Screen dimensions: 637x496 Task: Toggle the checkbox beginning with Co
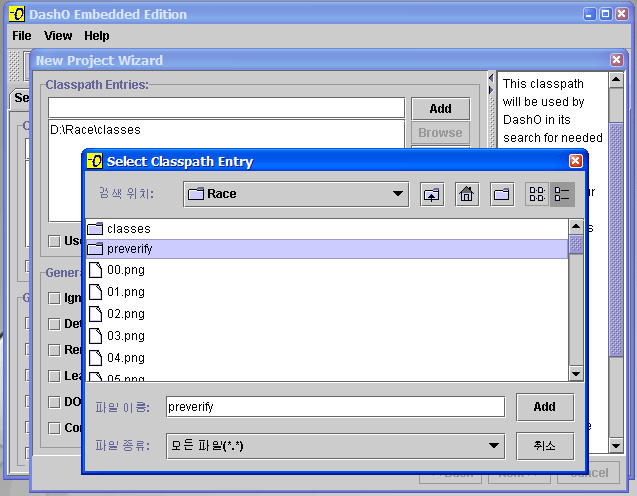pyautogui.click(x=54, y=428)
